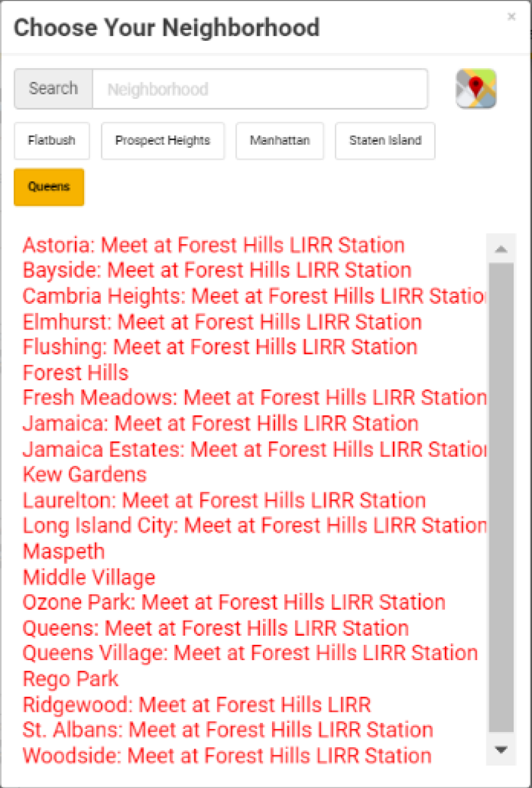Close the neighborhood dialog with X

511,17
